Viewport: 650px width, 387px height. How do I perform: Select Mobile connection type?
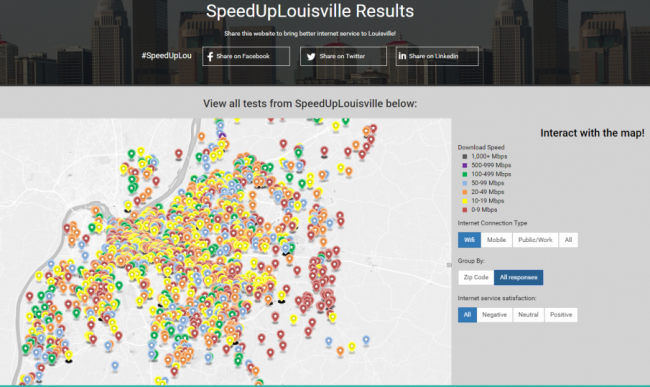(496, 240)
